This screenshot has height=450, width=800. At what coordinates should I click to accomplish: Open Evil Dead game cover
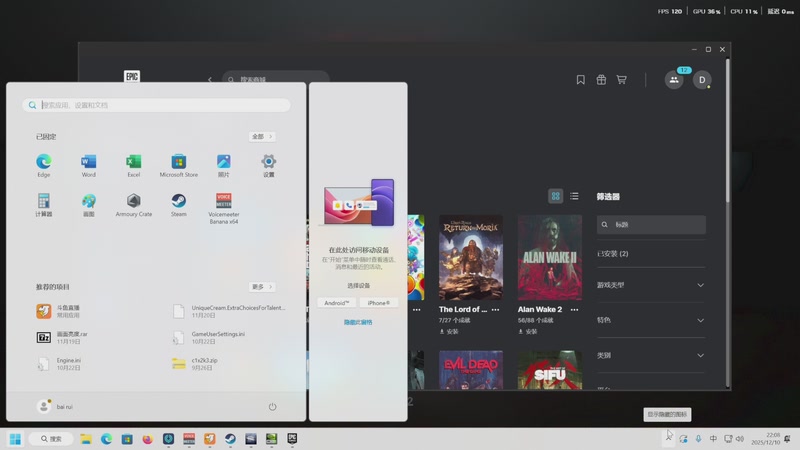pos(471,370)
